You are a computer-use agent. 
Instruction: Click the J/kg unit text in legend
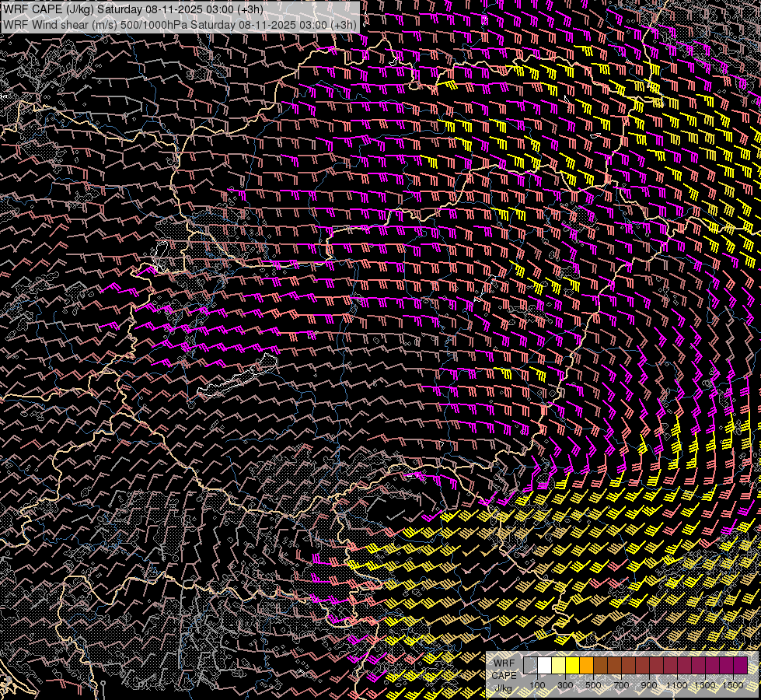504,688
